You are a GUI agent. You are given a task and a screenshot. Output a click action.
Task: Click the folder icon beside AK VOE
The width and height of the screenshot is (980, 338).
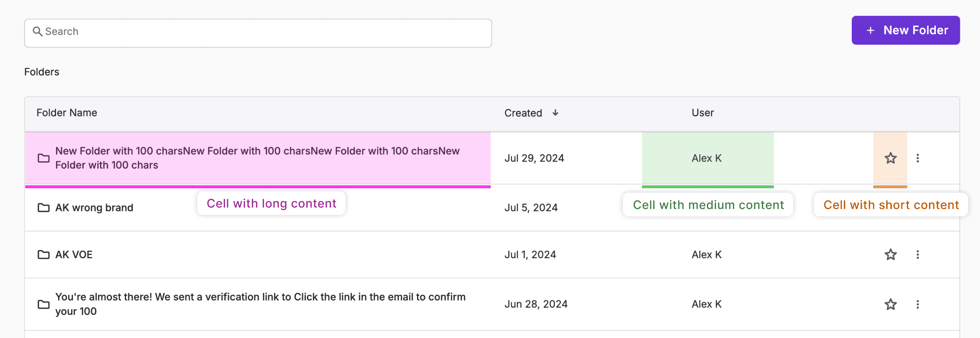pyautogui.click(x=43, y=254)
